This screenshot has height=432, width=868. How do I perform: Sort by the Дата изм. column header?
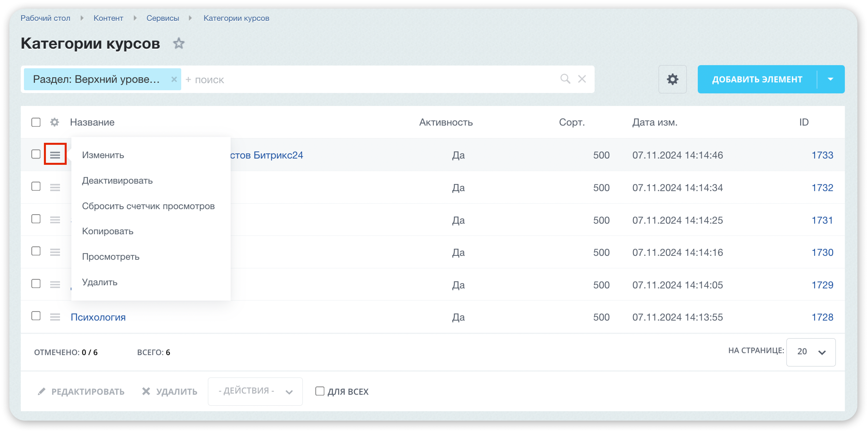tap(655, 122)
